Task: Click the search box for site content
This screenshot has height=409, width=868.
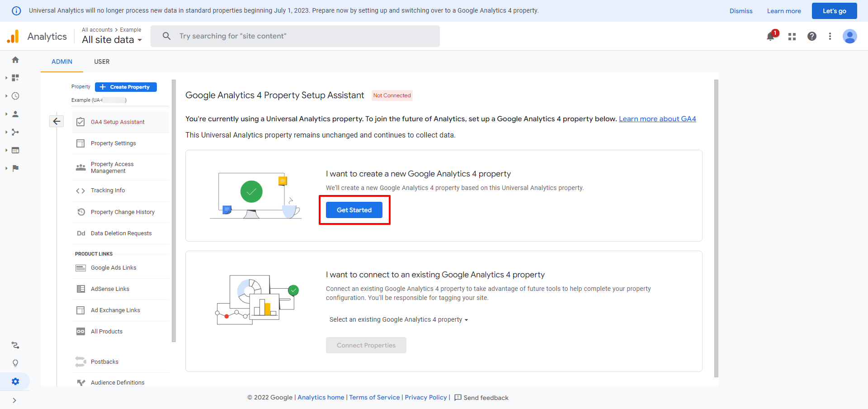Action: (295, 36)
